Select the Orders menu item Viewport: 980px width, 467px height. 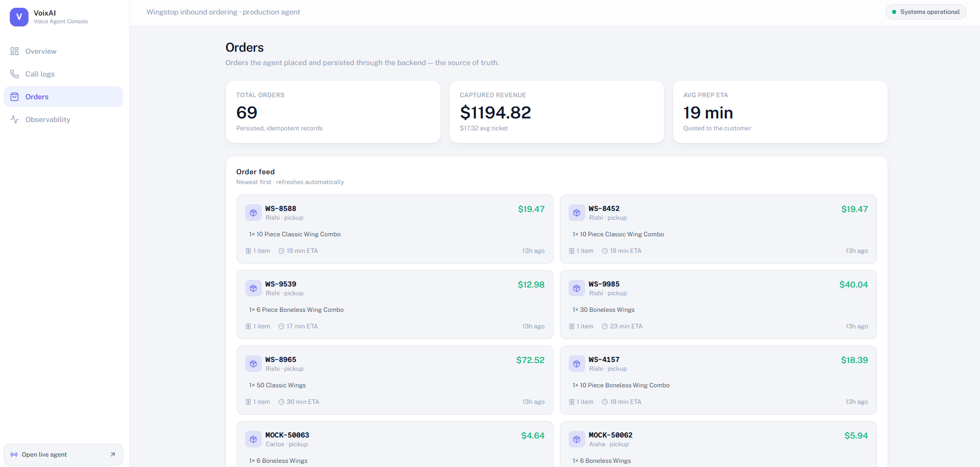(x=63, y=97)
